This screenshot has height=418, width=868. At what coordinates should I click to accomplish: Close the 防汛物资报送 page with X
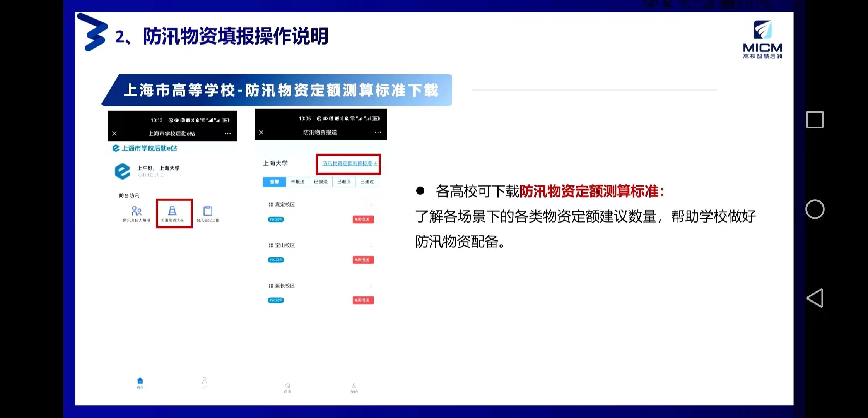261,132
